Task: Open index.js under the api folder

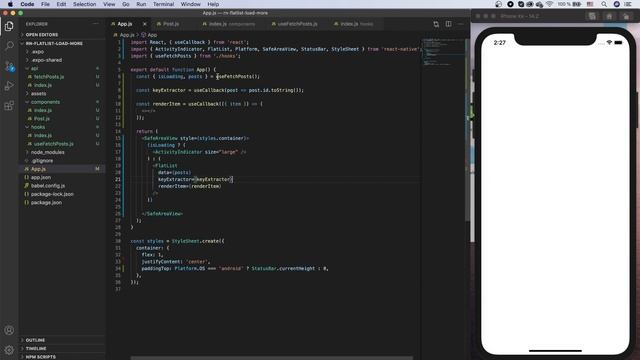Action: 62,85
